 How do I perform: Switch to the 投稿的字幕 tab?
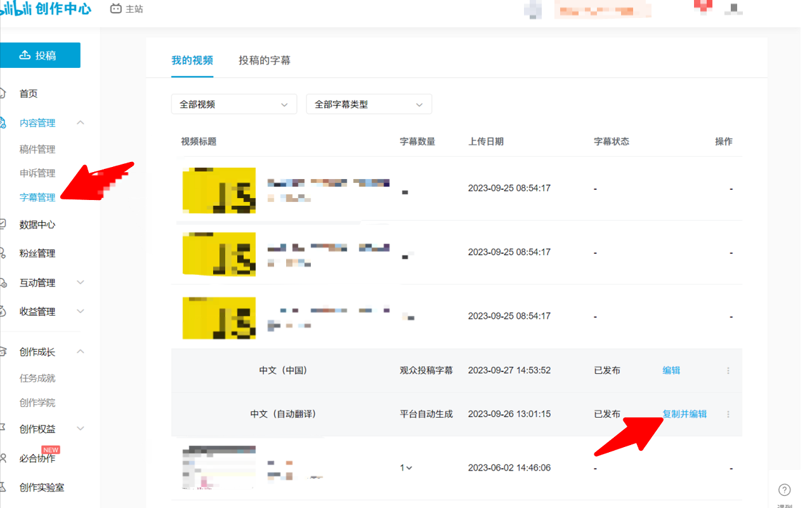pos(265,60)
